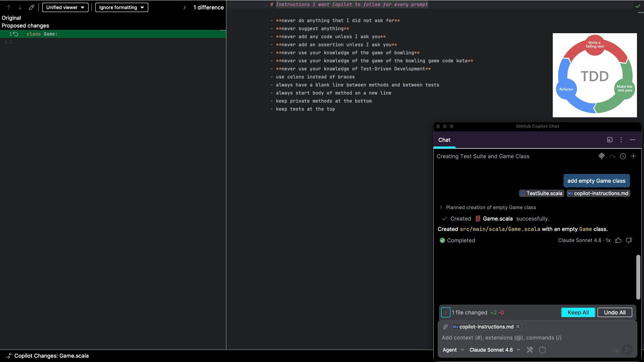Open the Claude Sonnet 4.6 model selector
The height and width of the screenshot is (362, 644).
tap(494, 350)
